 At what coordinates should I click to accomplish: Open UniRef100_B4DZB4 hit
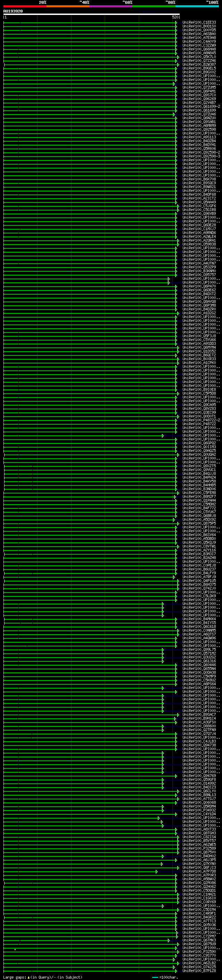tap(199, 141)
